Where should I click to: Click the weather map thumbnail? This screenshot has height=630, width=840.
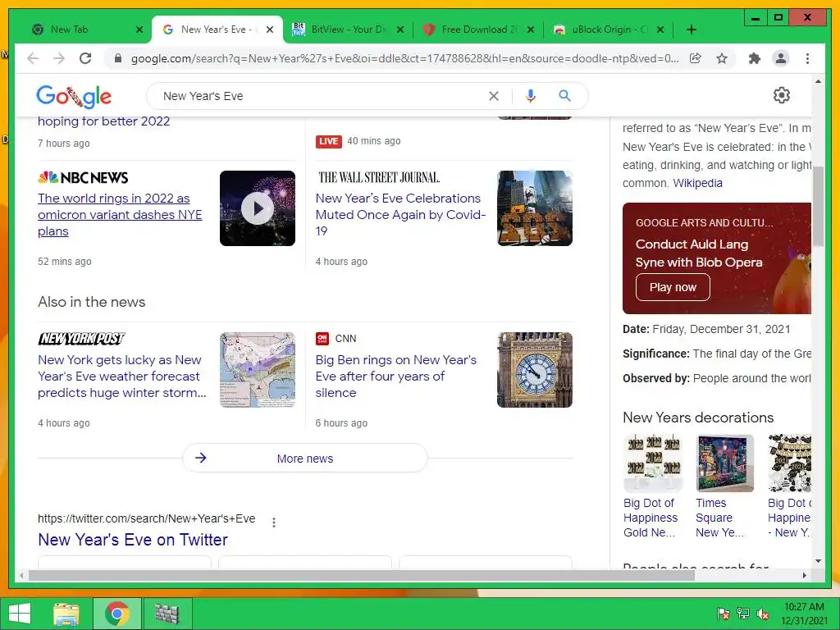257,370
